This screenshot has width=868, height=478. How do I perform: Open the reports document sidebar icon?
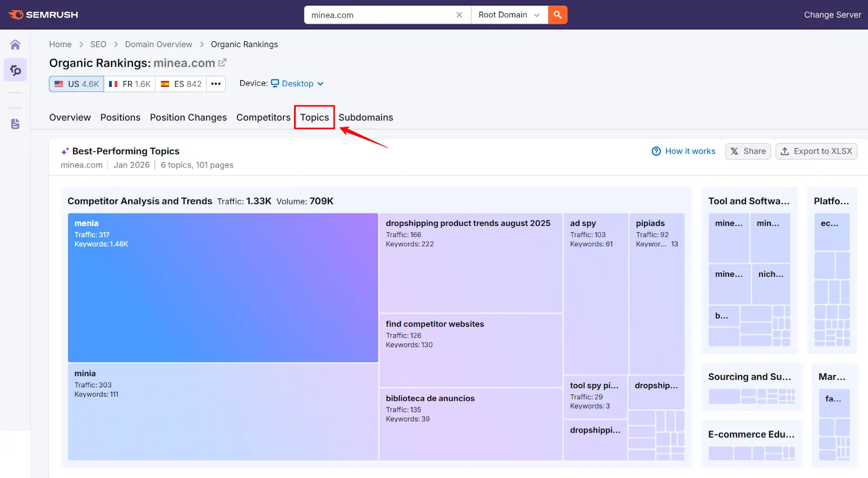tap(15, 124)
